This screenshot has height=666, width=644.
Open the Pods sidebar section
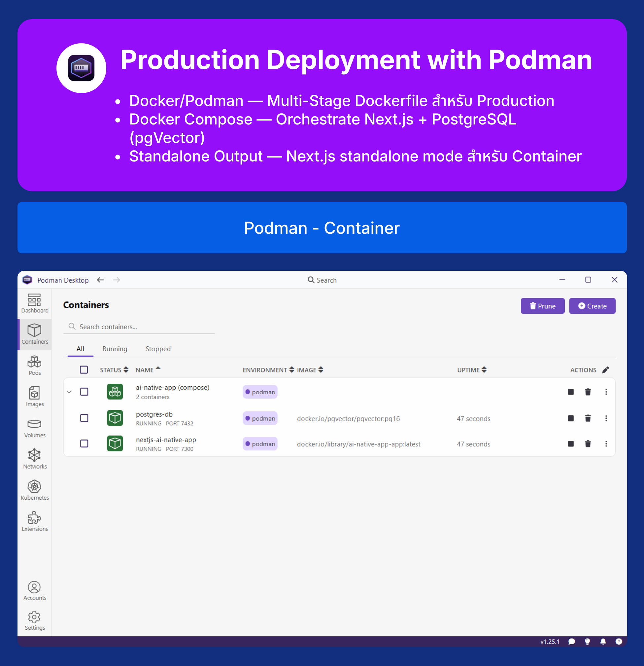[x=34, y=365]
